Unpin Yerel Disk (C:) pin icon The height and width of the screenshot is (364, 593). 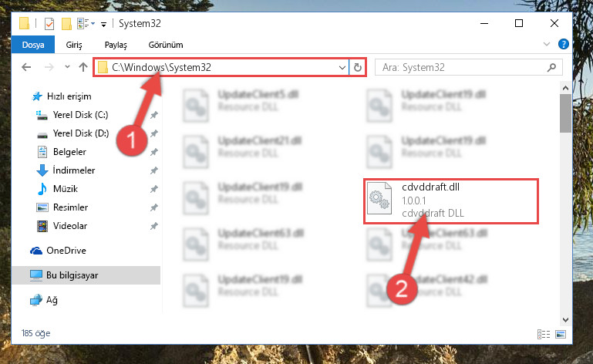pos(154,115)
